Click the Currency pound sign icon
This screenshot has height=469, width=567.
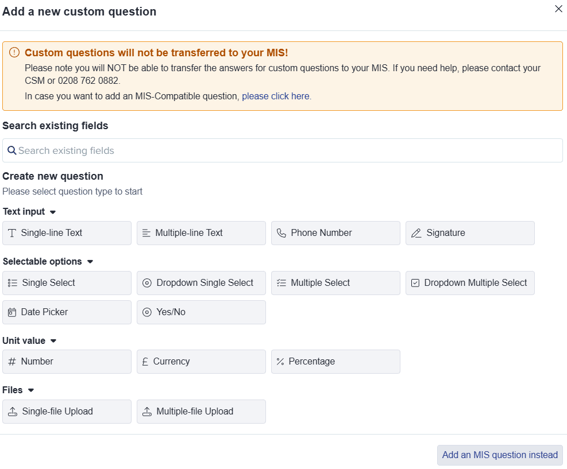145,362
